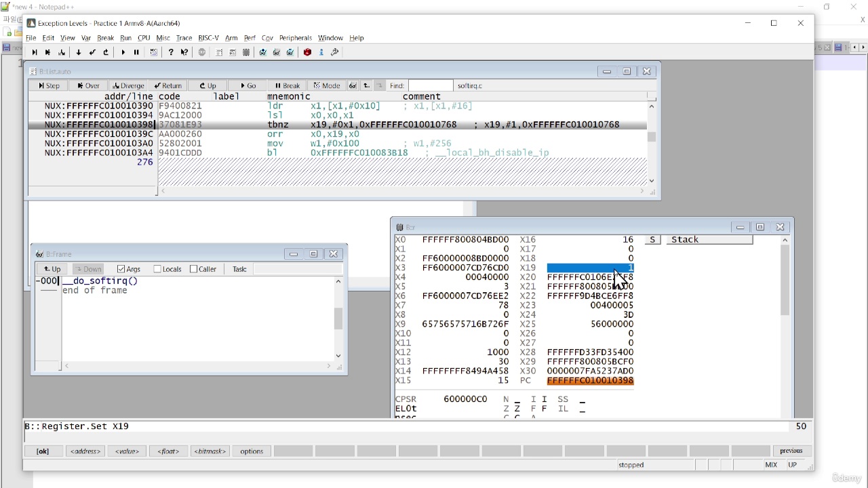Select the highlighted X19 register value
868x488 pixels.
[x=590, y=268]
